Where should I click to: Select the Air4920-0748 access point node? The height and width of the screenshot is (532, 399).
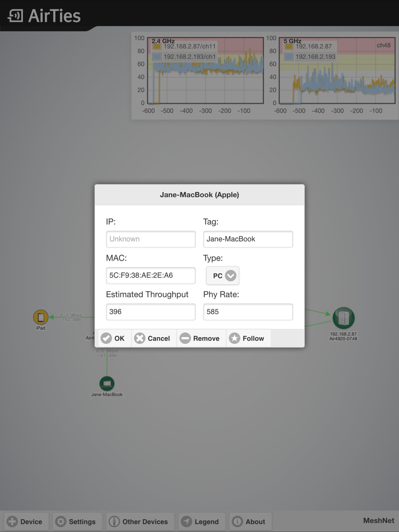343,318
